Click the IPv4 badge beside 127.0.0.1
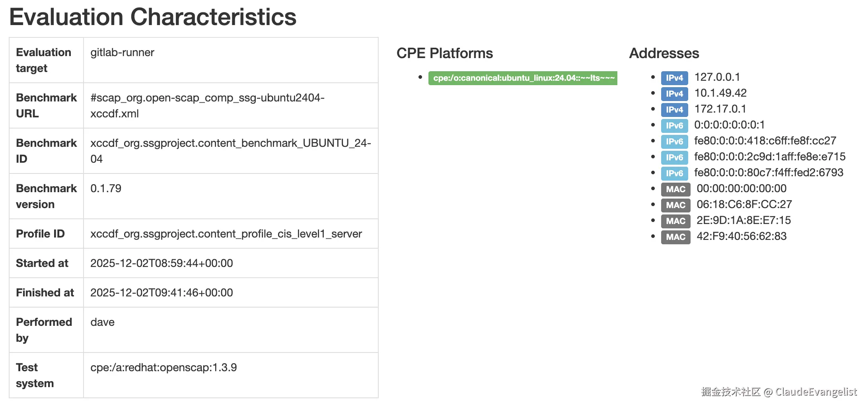The height and width of the screenshot is (409, 868). 674,78
